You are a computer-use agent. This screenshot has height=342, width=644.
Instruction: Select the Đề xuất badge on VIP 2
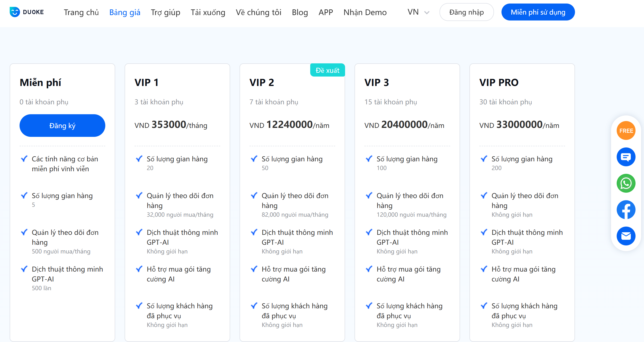pyautogui.click(x=327, y=70)
